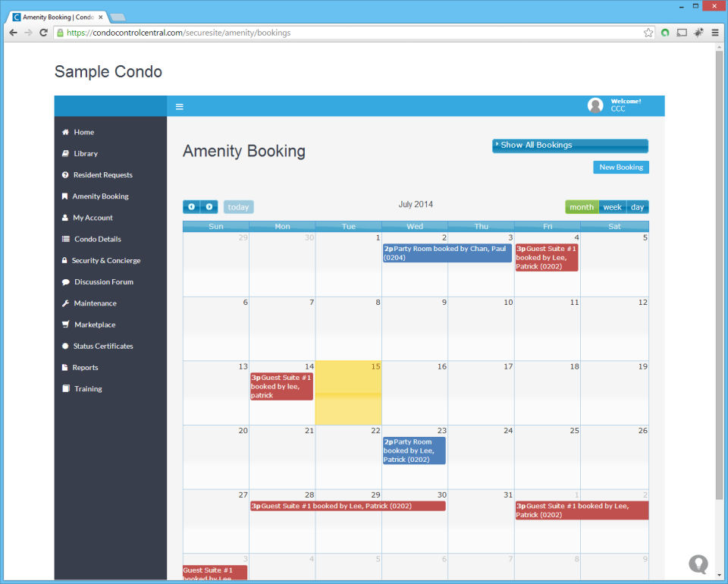Click the browser reload icon

44,33
